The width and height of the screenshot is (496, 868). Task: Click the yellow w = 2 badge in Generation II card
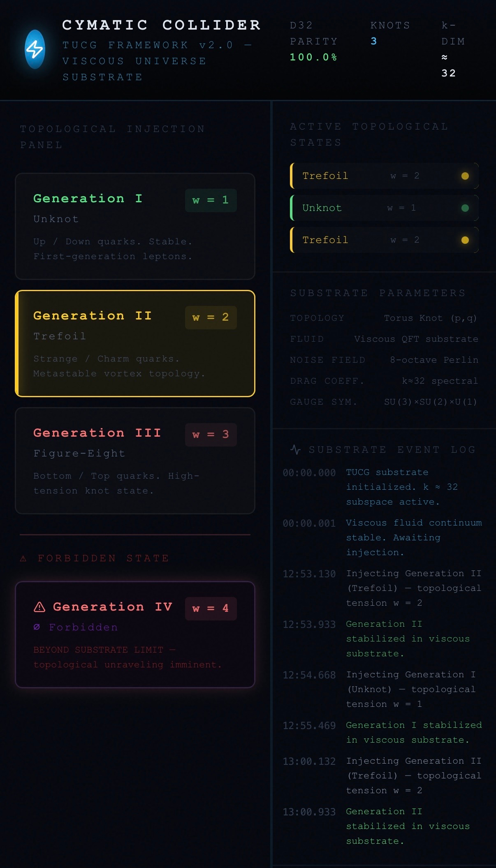click(211, 317)
